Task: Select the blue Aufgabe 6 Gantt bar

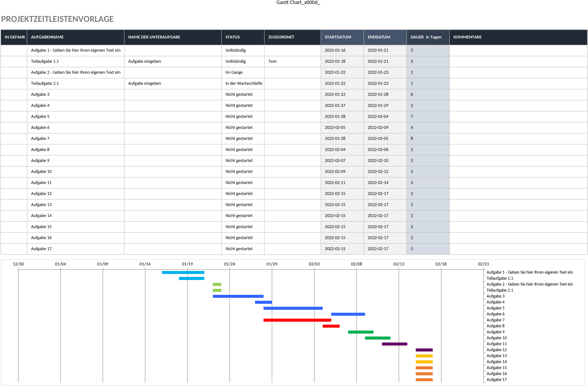Action: 348,314
